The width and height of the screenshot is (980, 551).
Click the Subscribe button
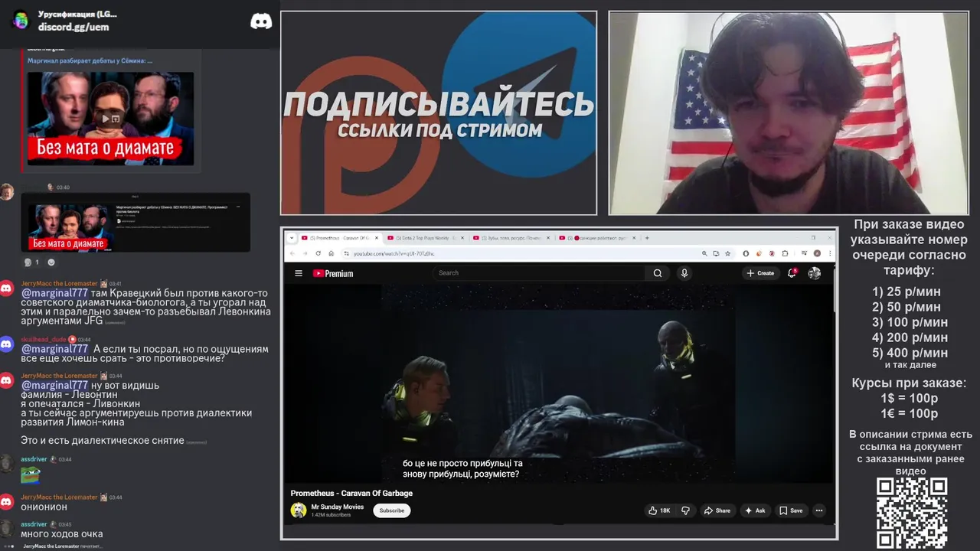pos(391,510)
